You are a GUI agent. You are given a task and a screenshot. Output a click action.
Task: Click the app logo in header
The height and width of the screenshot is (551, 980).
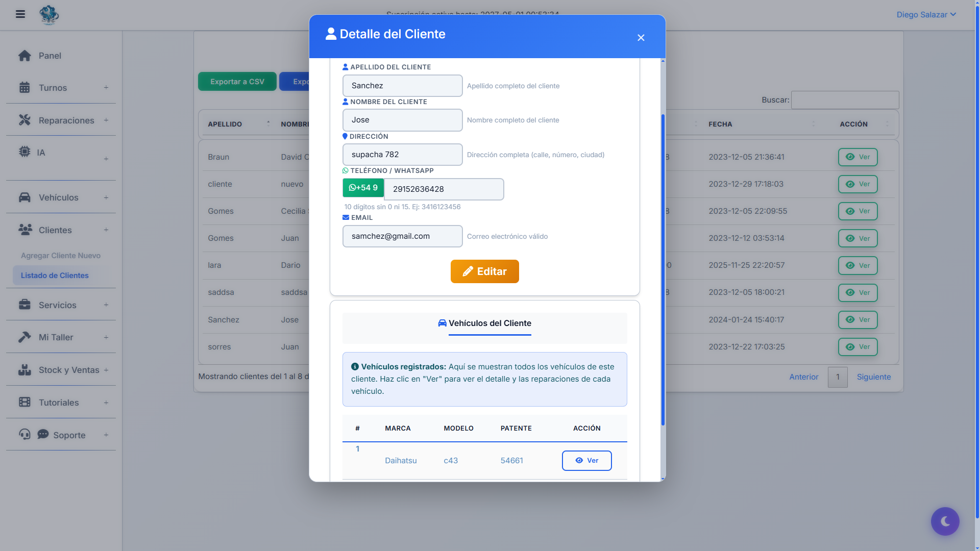(x=49, y=15)
